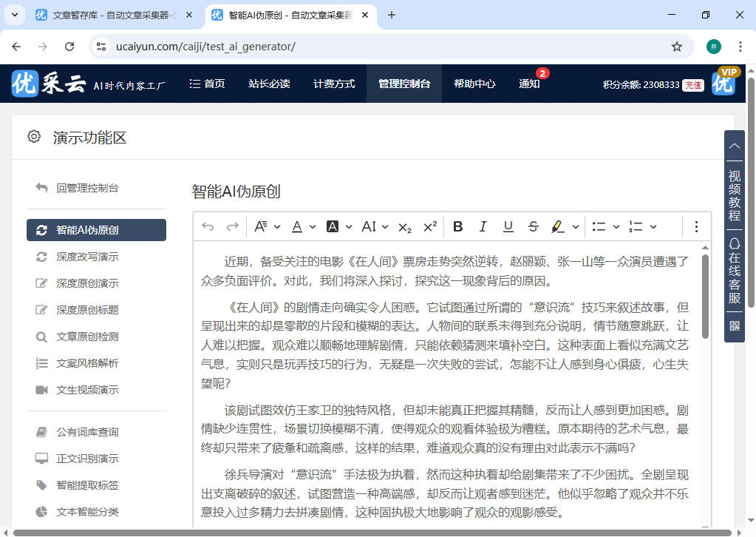This screenshot has height=537, width=756.
Task: Toggle italic formatting in editor
Action: pyautogui.click(x=483, y=226)
